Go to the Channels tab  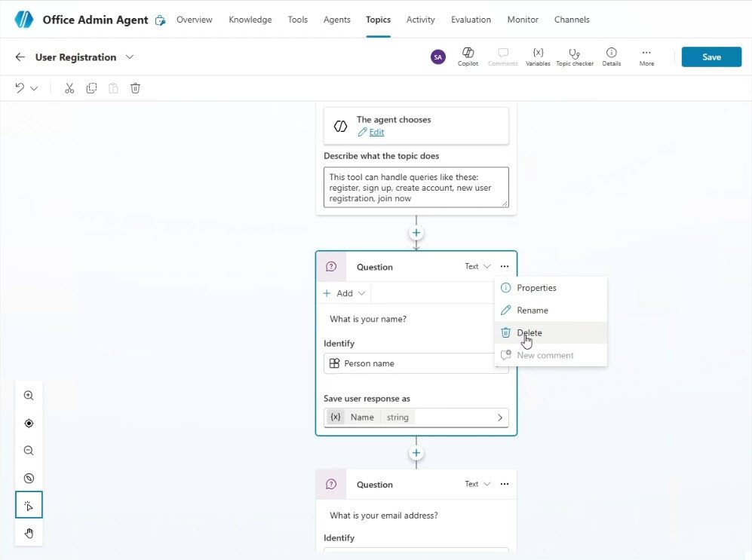[x=572, y=20]
